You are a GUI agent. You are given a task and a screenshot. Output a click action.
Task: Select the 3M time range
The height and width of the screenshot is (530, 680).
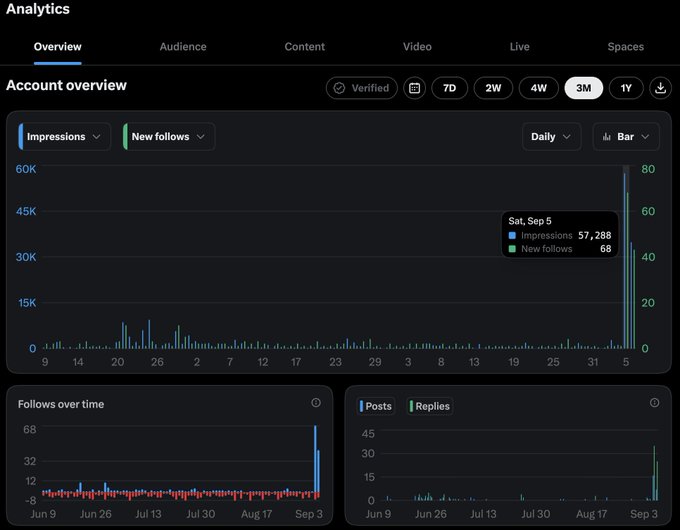(x=583, y=88)
